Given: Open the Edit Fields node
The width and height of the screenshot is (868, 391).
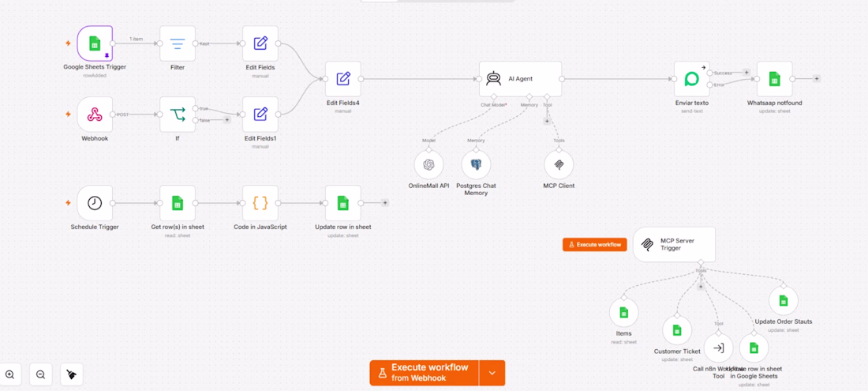Looking at the screenshot, I should click(260, 43).
